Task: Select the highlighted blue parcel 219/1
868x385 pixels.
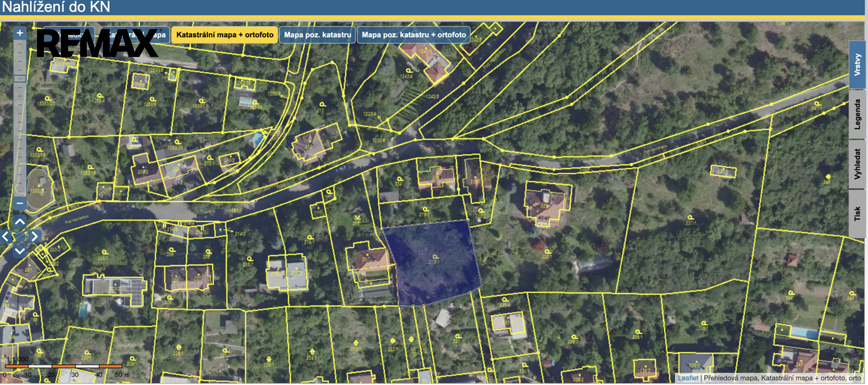Action: point(433,262)
